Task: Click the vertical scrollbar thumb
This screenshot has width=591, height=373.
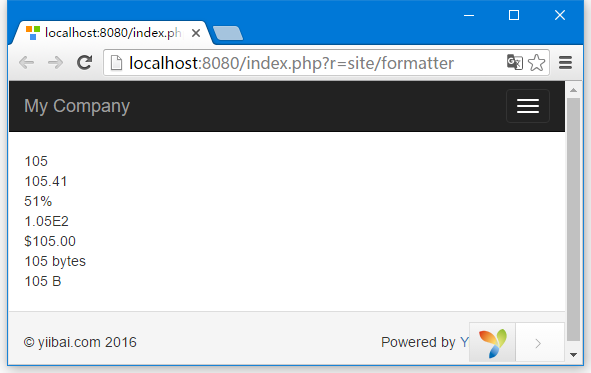Action: click(574, 219)
